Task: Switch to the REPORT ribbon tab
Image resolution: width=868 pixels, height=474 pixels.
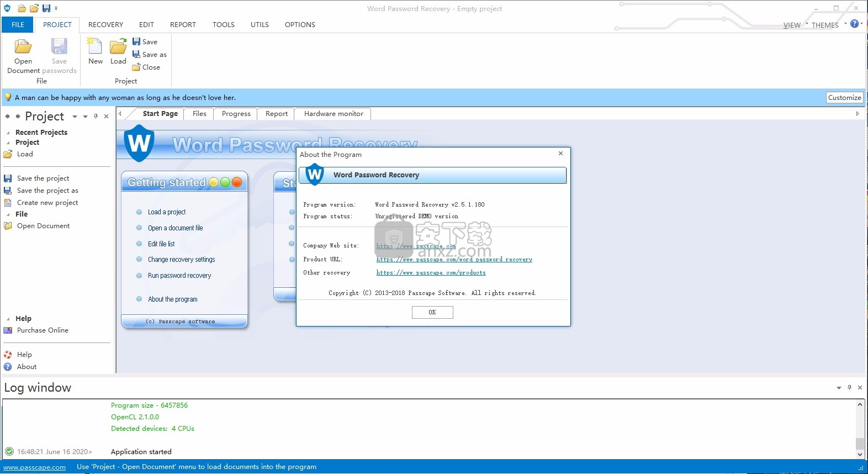Action: point(183,24)
